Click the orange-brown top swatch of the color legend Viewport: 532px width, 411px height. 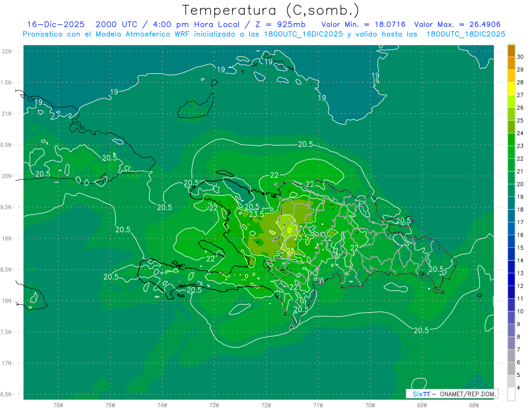[x=511, y=51]
